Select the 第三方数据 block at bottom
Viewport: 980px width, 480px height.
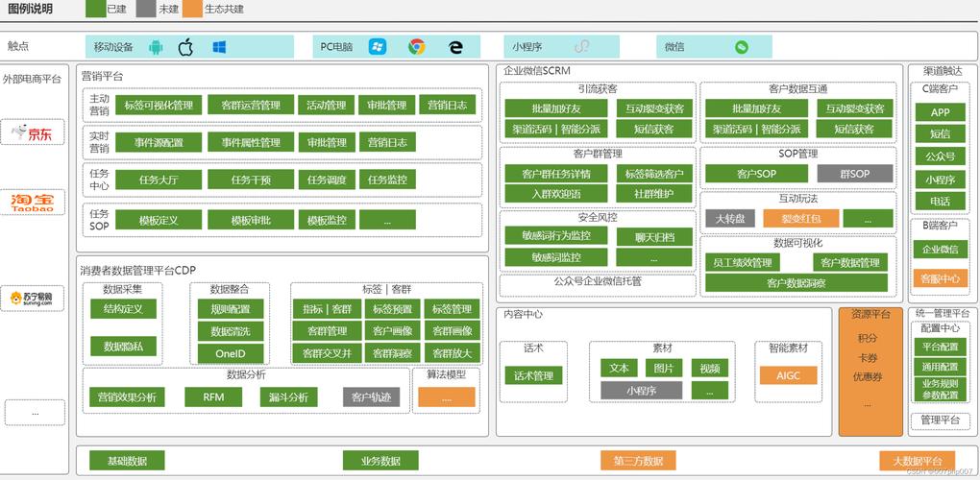tap(638, 461)
